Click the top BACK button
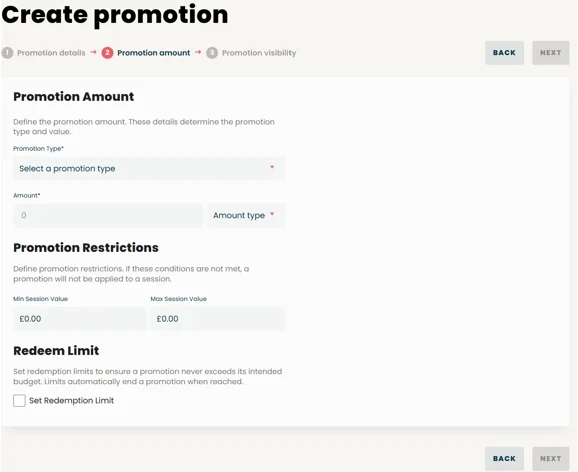 pos(504,53)
